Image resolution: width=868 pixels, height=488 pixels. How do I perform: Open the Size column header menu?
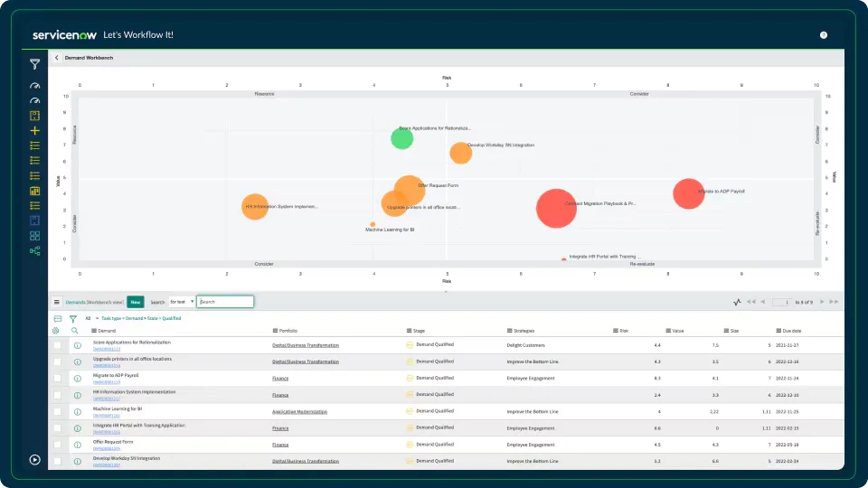point(726,331)
